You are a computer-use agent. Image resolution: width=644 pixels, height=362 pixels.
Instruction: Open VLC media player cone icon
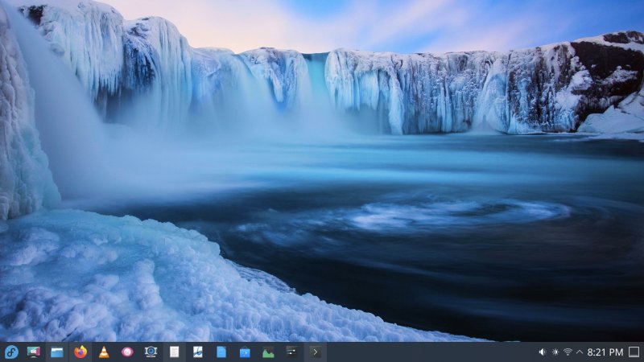pos(104,352)
